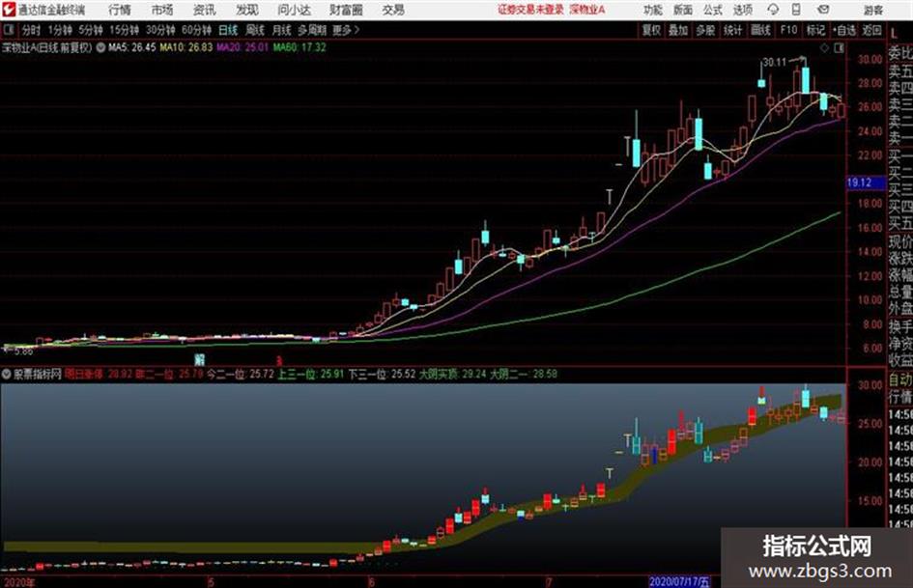The width and height of the screenshot is (913, 588).
Task: Toggle the left panel icon beside 分时
Action: pos(9,30)
